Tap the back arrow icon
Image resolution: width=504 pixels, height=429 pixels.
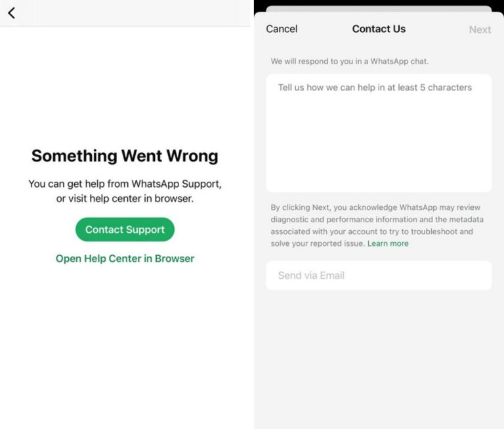11,12
